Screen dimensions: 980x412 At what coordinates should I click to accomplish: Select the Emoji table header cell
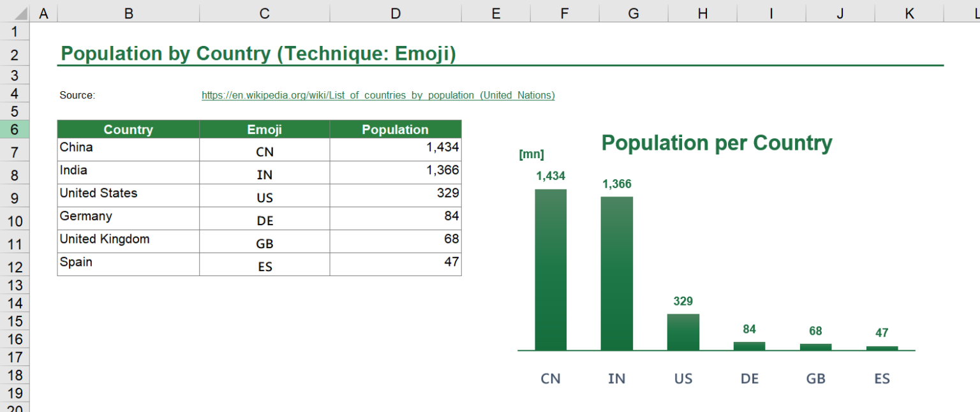click(x=264, y=129)
